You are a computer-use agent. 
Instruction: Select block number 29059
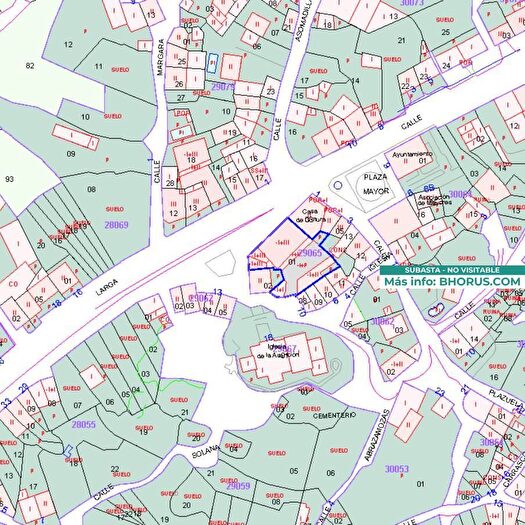tap(238, 485)
